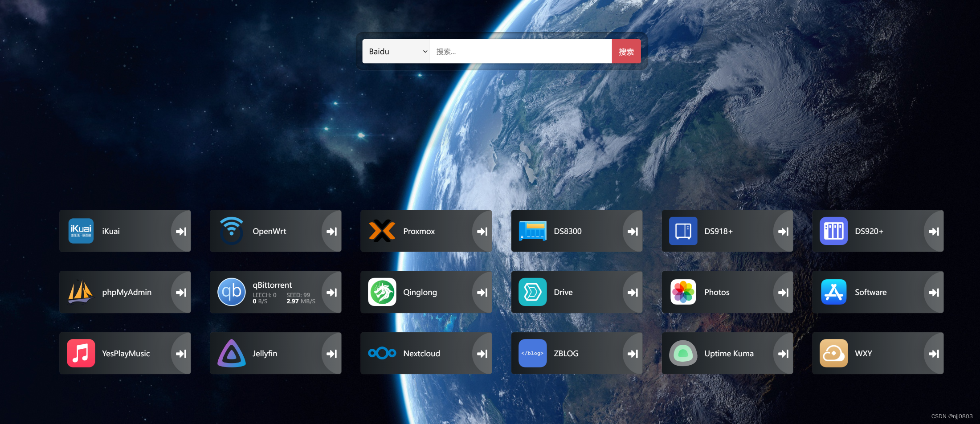
Task: Click the Qinglong text label
Action: 420,293
